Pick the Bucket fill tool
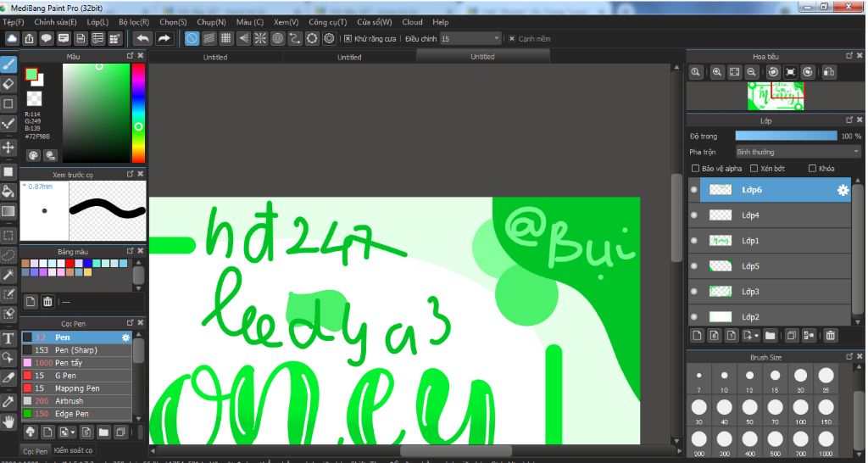Viewport: 868px width, 463px height. click(x=8, y=191)
